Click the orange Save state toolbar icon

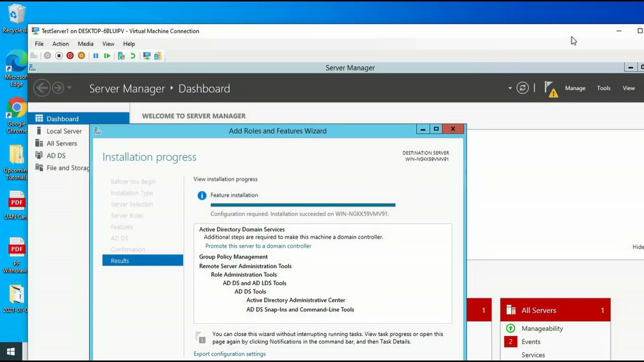(82, 56)
